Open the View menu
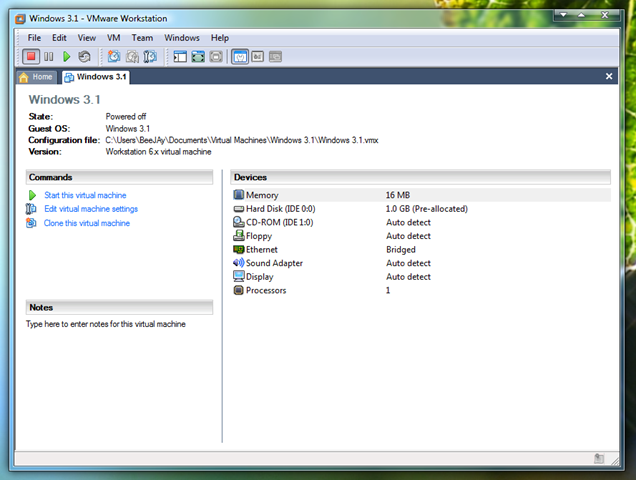This screenshot has height=480, width=636. coord(87,38)
